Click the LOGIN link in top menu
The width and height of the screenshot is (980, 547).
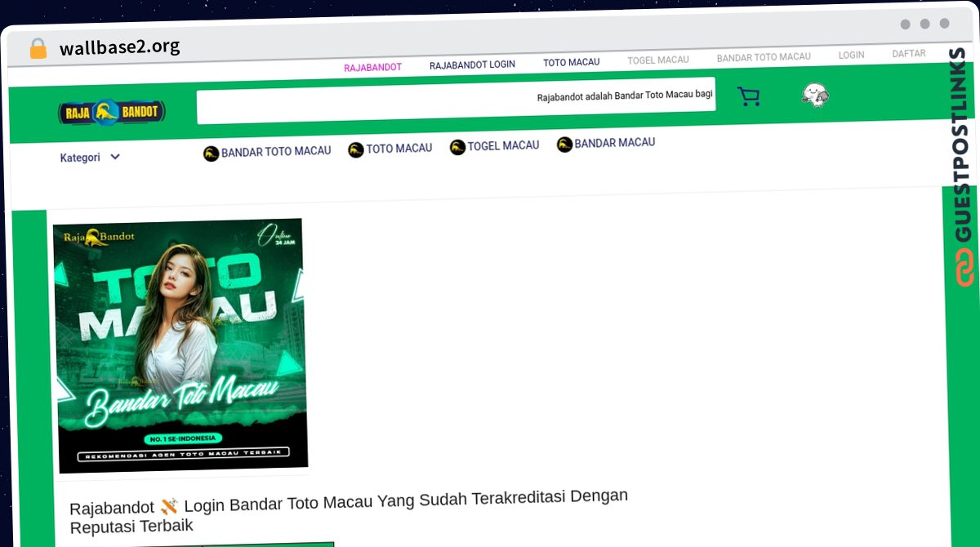[x=851, y=55]
